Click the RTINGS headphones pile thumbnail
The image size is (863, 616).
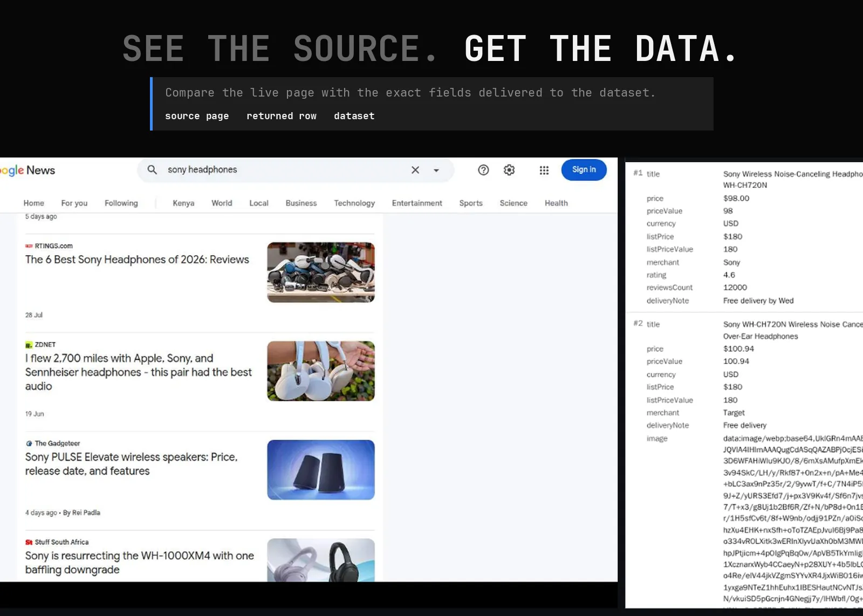pyautogui.click(x=321, y=272)
